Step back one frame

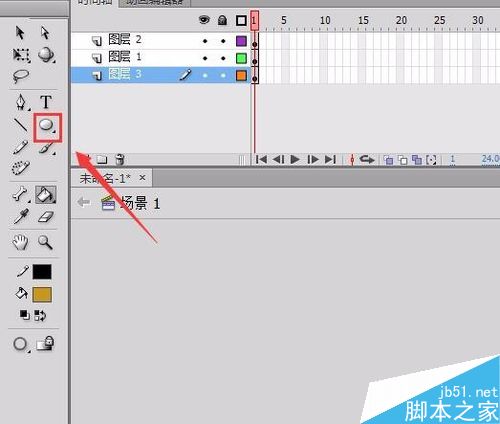278,160
